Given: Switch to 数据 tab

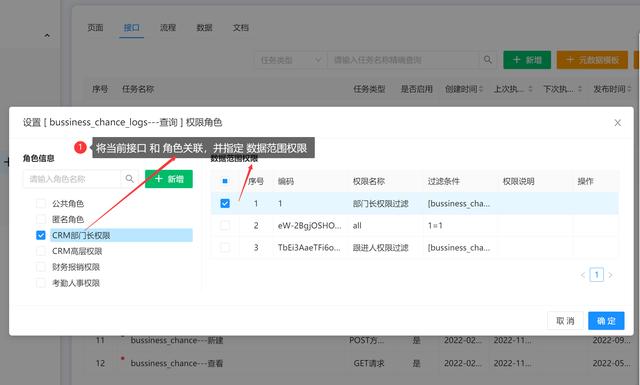Looking at the screenshot, I should (204, 27).
